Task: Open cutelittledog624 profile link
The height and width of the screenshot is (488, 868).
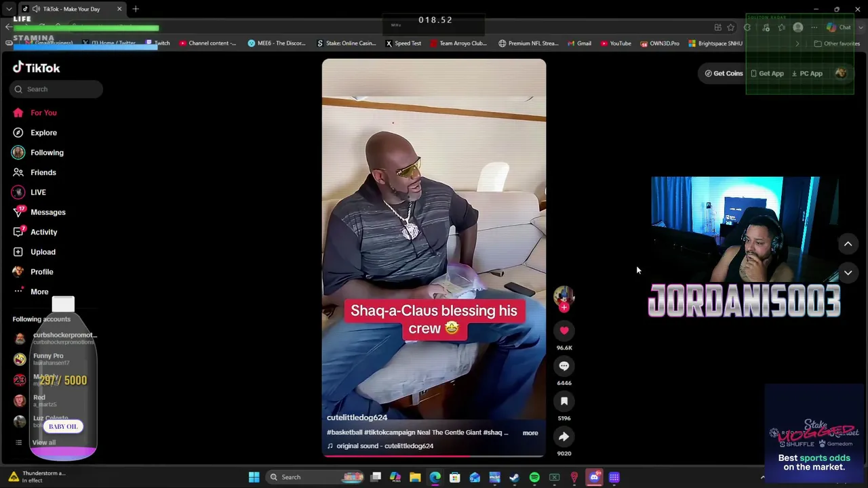Action: click(x=357, y=418)
